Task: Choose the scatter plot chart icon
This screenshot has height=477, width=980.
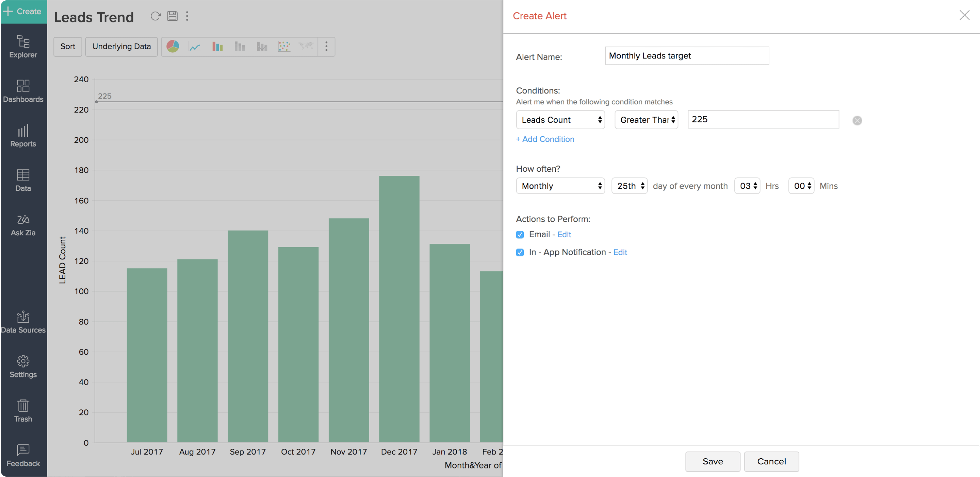Action: coord(284,46)
